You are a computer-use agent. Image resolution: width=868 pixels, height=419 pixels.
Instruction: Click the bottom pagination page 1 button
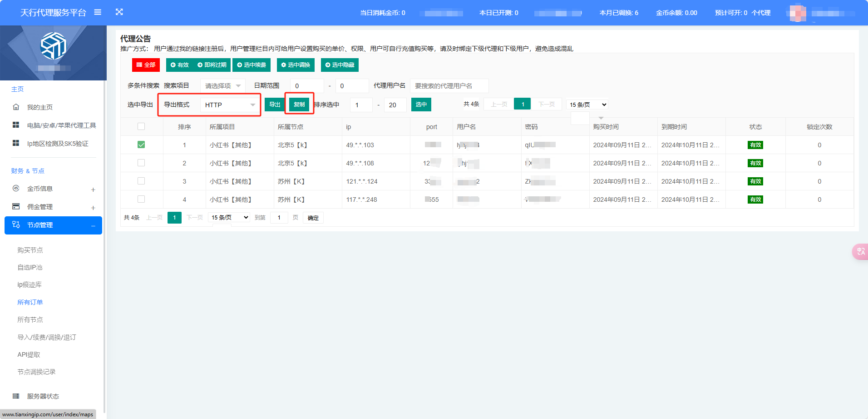tap(174, 218)
